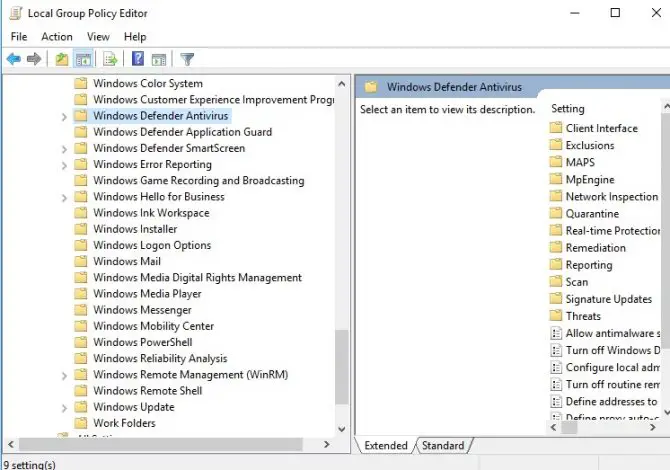Select Windows Game Recording and Broadcasting

[199, 180]
